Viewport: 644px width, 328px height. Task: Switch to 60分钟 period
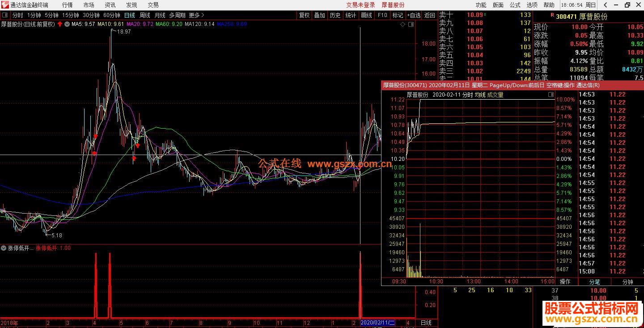click(112, 15)
